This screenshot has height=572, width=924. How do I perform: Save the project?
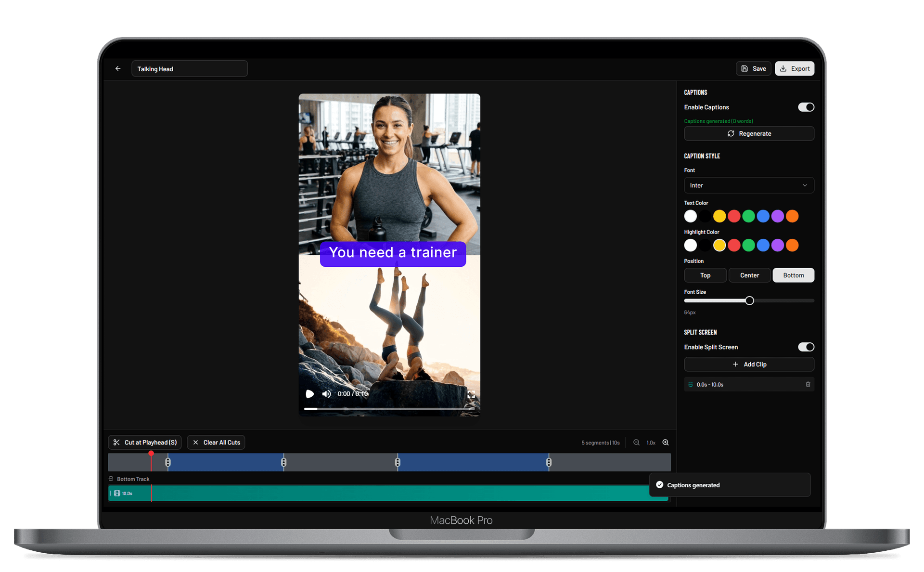[x=753, y=68]
